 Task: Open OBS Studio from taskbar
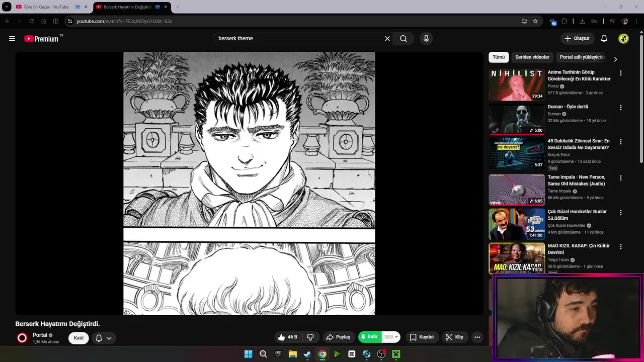pos(381,354)
